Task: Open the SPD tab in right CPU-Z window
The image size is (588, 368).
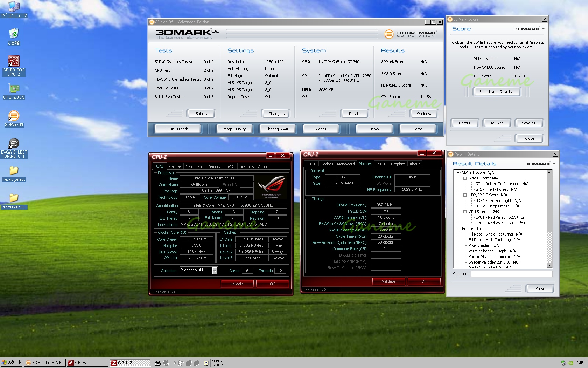Action: (x=381, y=164)
